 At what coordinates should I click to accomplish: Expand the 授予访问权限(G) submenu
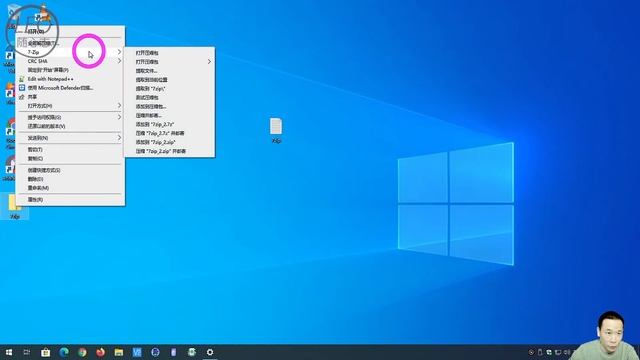click(x=70, y=117)
